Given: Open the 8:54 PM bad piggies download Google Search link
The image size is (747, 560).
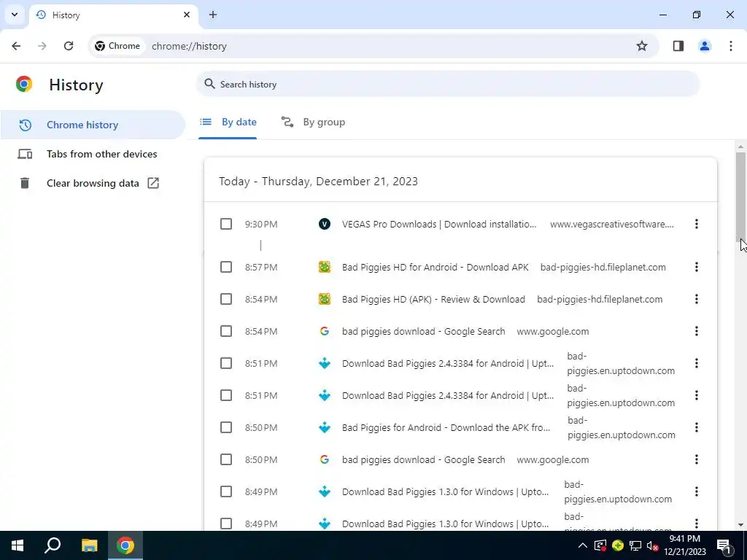Looking at the screenshot, I should pyautogui.click(x=423, y=332).
